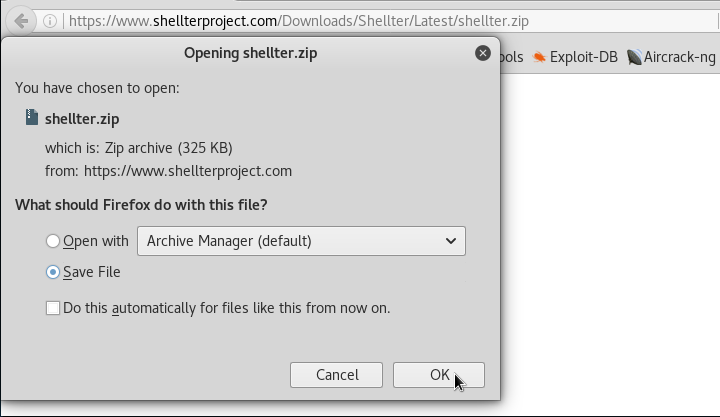Open the Aircrack-ng bookmark label
The image size is (720, 417).
coord(680,57)
